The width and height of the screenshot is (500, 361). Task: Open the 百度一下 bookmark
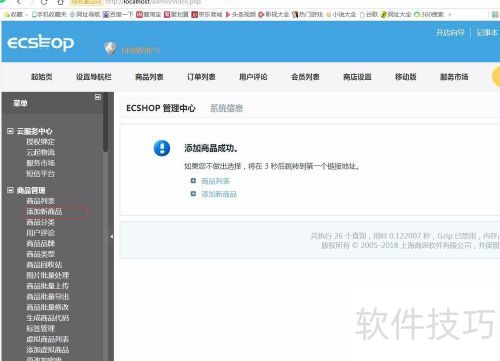[118, 14]
